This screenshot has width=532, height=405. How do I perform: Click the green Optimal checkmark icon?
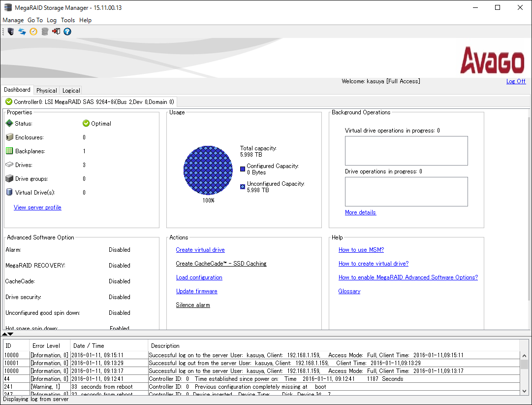86,123
